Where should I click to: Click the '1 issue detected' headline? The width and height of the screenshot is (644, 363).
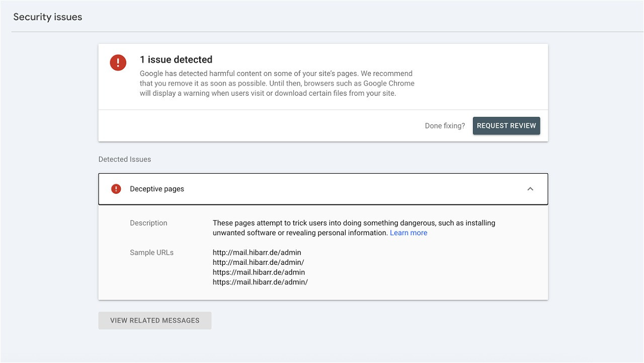pyautogui.click(x=176, y=59)
